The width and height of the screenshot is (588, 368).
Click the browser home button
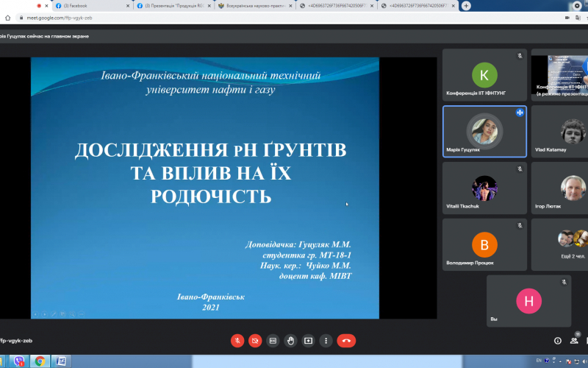(7, 18)
